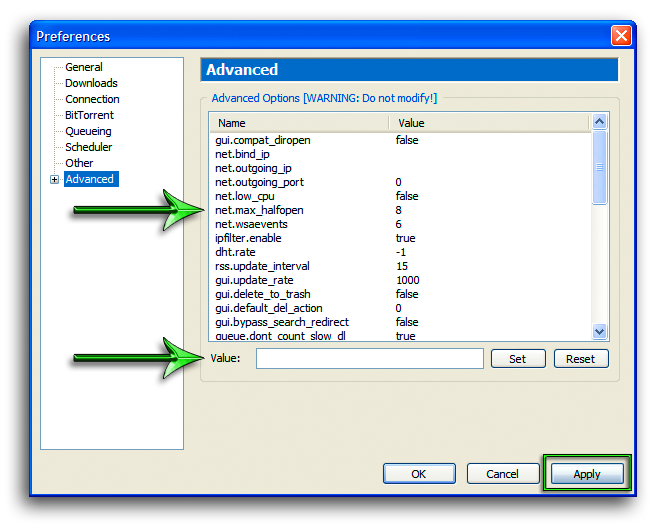The width and height of the screenshot is (659, 526).
Task: Select the gui.update_rate row
Action: (x=401, y=280)
